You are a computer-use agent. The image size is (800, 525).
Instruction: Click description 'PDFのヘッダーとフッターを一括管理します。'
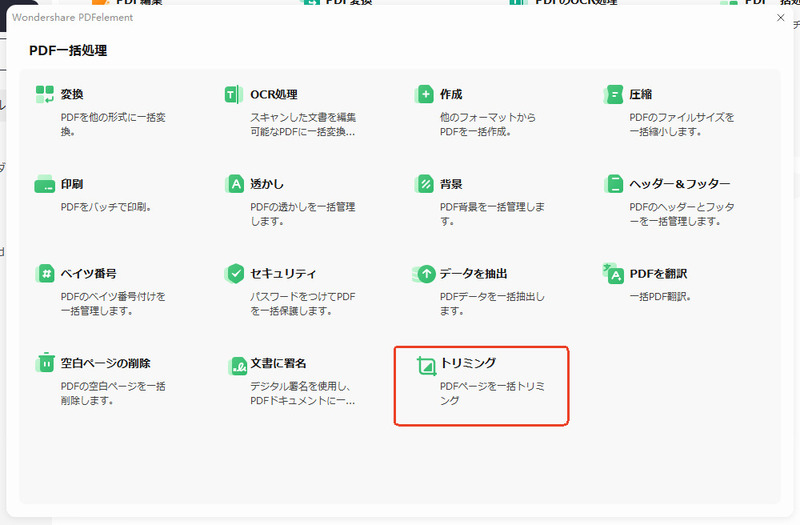(682, 214)
